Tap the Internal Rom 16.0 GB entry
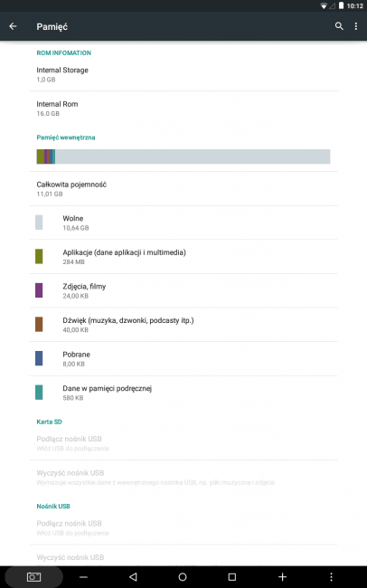 183,109
